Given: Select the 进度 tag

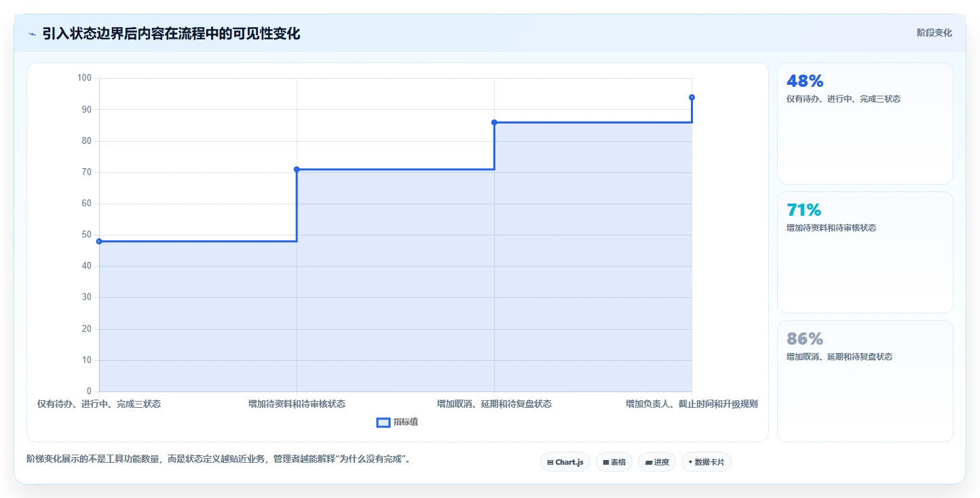Looking at the screenshot, I should coord(657,462).
